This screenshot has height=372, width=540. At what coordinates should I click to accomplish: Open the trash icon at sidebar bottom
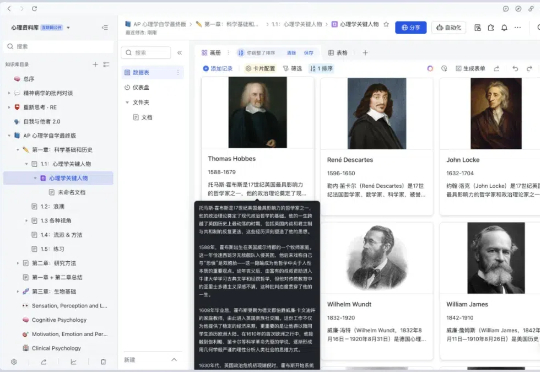(x=103, y=362)
